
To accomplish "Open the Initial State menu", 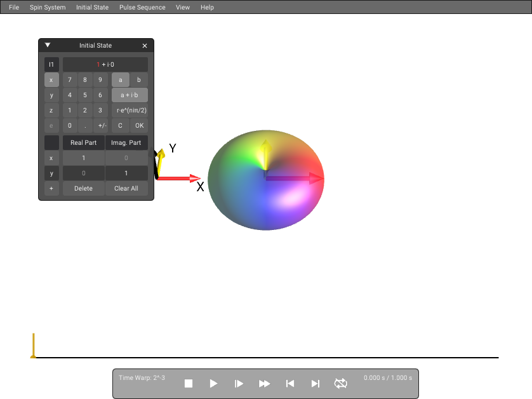I will tap(92, 7).
